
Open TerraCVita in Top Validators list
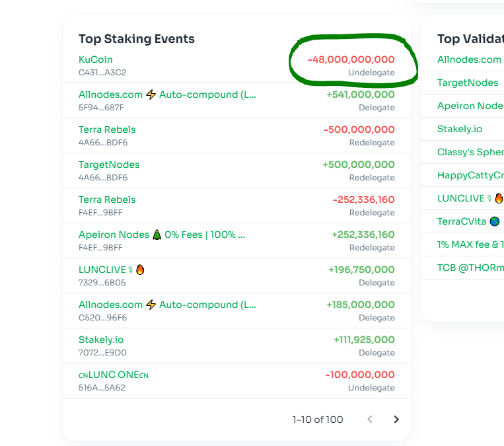click(x=468, y=221)
